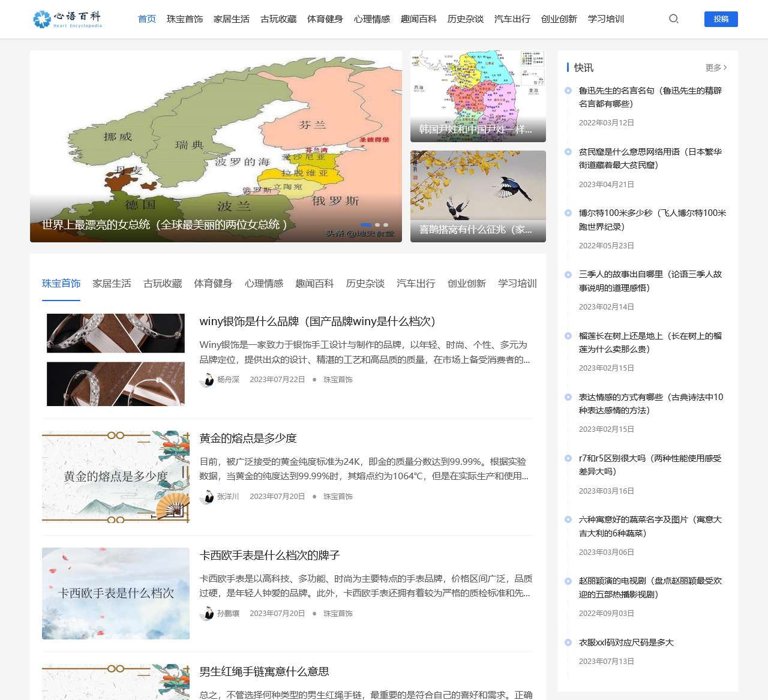Image resolution: width=768 pixels, height=700 pixels.
Task: Open 家居生活 in top navigation bar
Action: [232, 19]
